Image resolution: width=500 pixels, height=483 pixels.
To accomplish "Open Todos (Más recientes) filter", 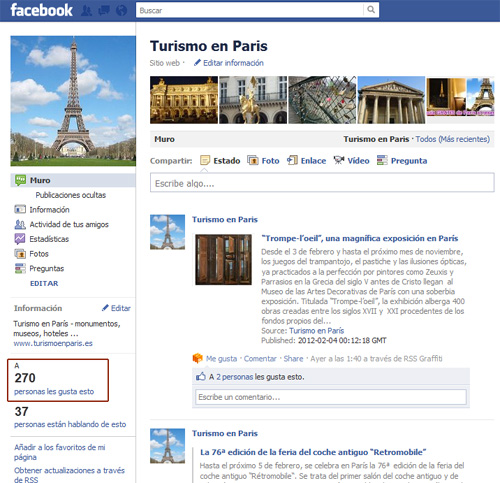I will click(x=453, y=139).
